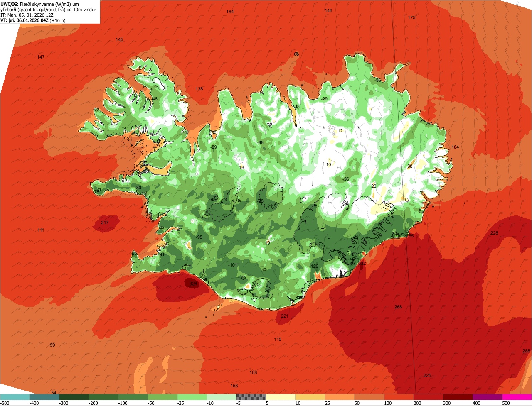This screenshot has width=532, height=406.
Task: Click the -101 value on the map
Action: tap(233, 265)
